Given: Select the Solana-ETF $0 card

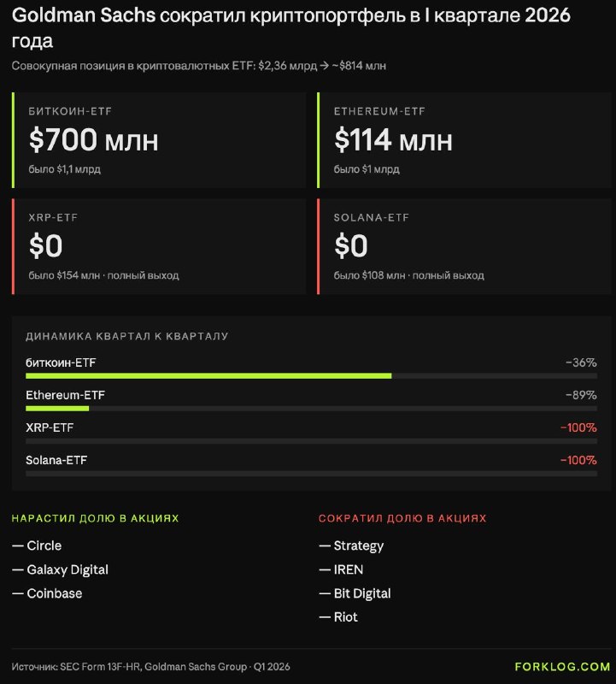Looking at the screenshot, I should click(464, 246).
